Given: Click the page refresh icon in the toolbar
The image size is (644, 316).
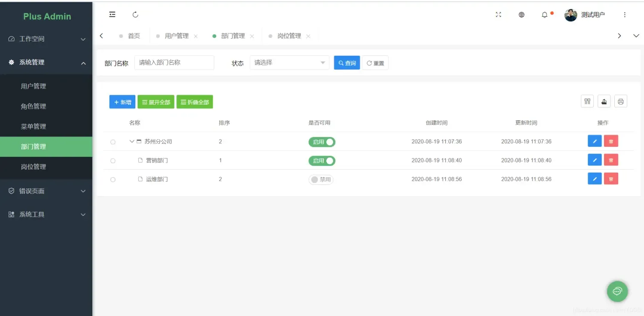Looking at the screenshot, I should tap(135, 14).
